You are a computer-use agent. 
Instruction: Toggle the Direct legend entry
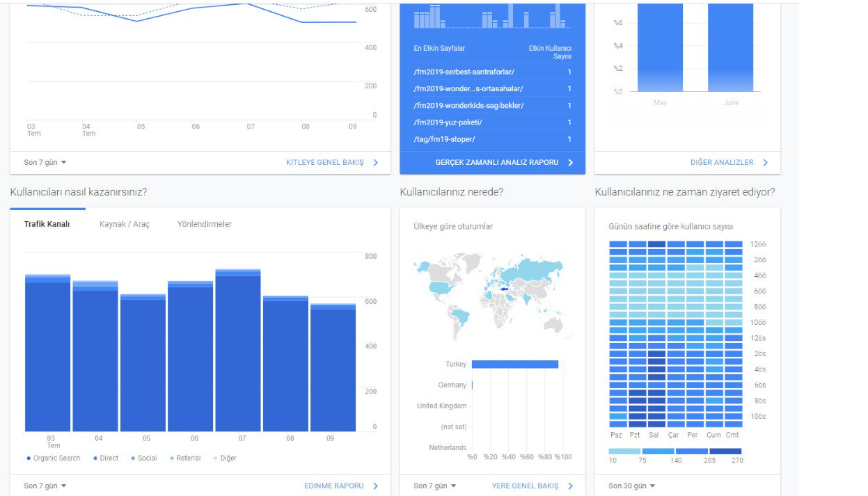pos(105,458)
